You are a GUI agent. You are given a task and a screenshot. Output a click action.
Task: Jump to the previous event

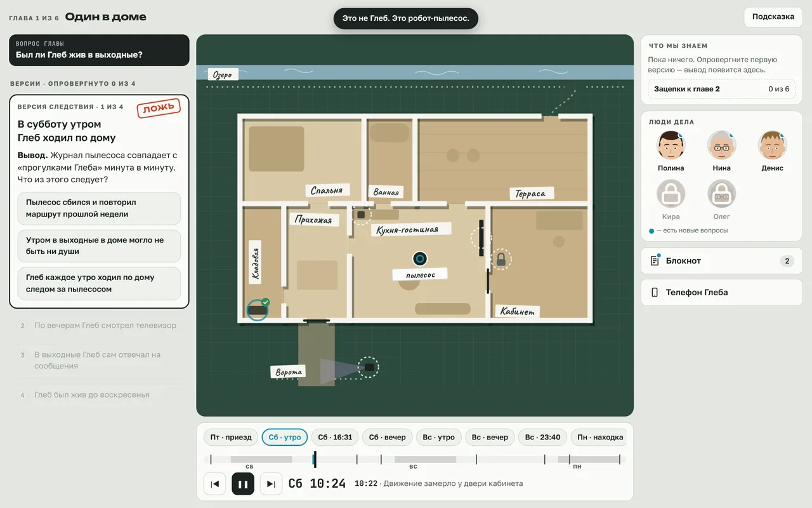(x=215, y=484)
